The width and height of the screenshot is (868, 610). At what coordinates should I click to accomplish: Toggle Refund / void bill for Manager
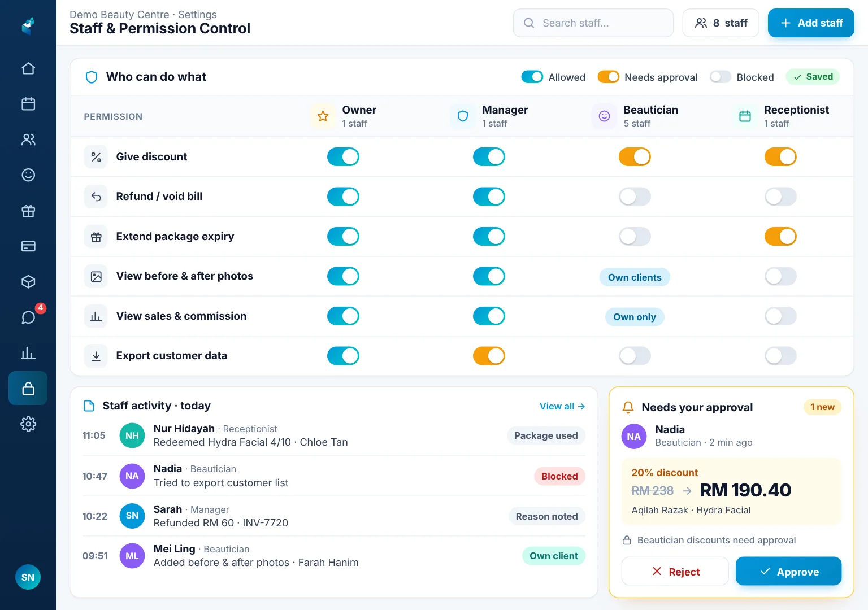[489, 197]
